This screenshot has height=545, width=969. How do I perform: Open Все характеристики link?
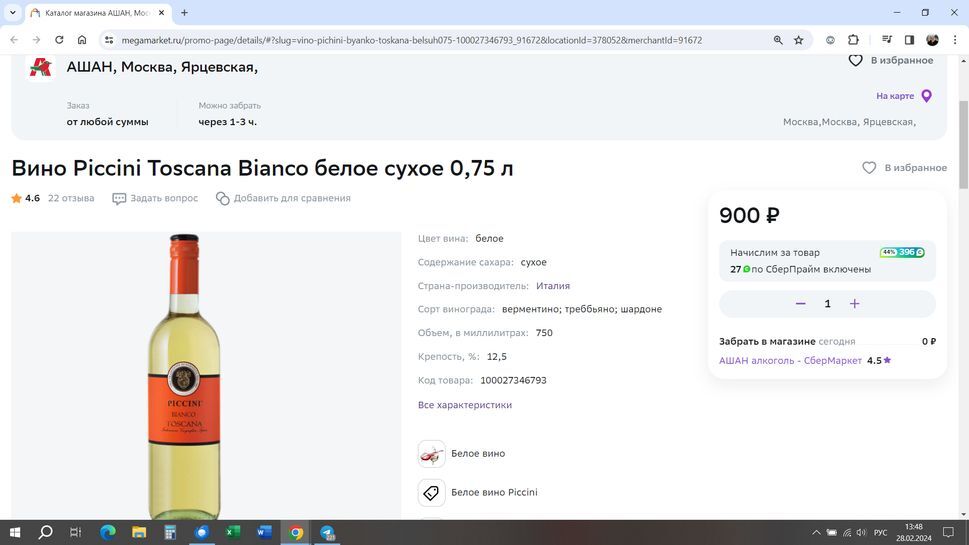[x=465, y=405]
